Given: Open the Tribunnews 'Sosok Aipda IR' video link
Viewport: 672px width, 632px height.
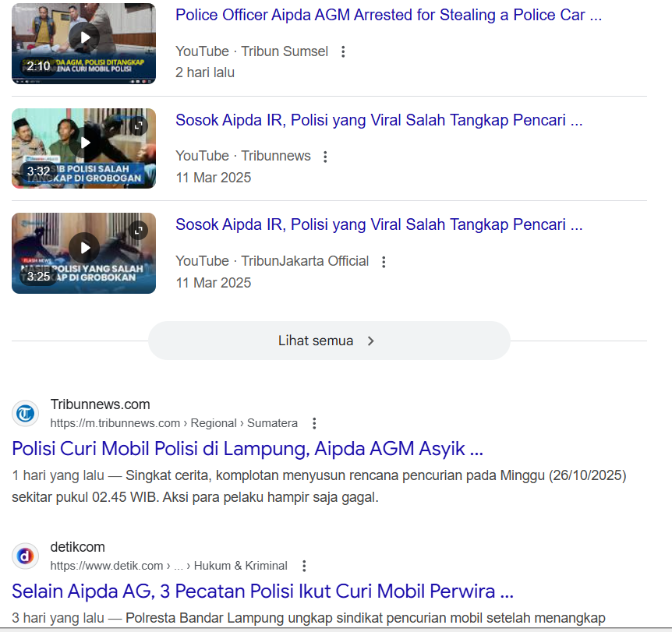Looking at the screenshot, I should click(379, 120).
